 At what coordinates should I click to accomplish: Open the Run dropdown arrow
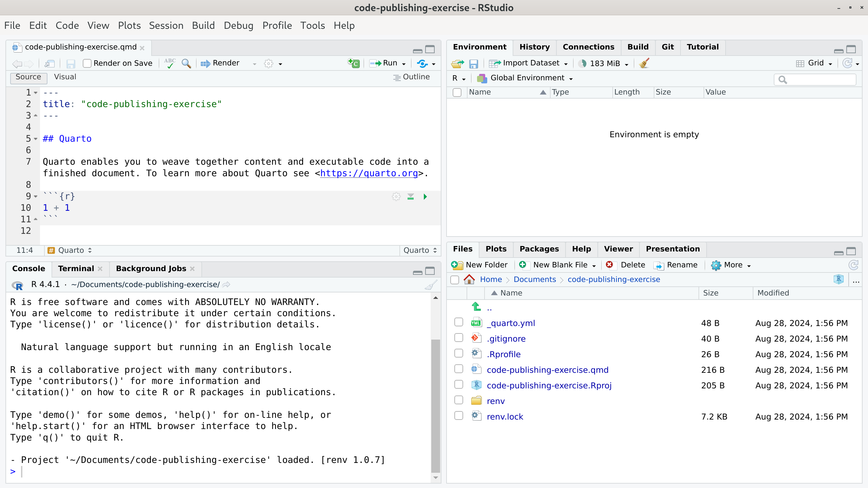pos(404,64)
